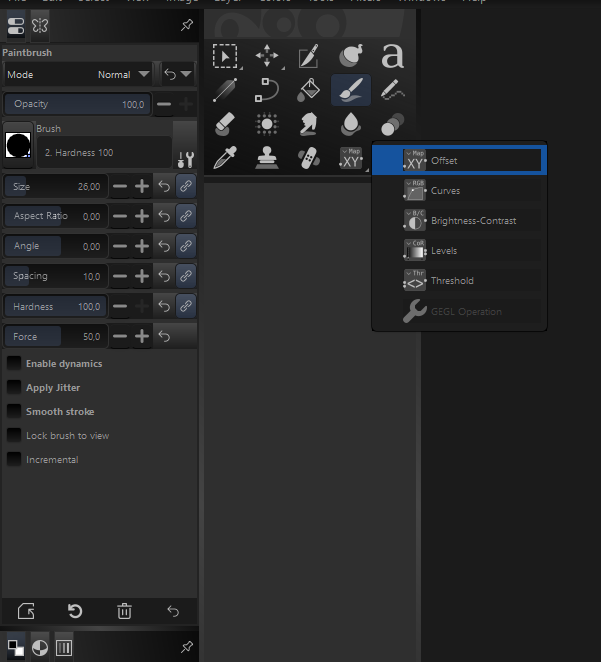Select the Smudge tool
Viewport: 601px width, 662px height.
[x=309, y=124]
